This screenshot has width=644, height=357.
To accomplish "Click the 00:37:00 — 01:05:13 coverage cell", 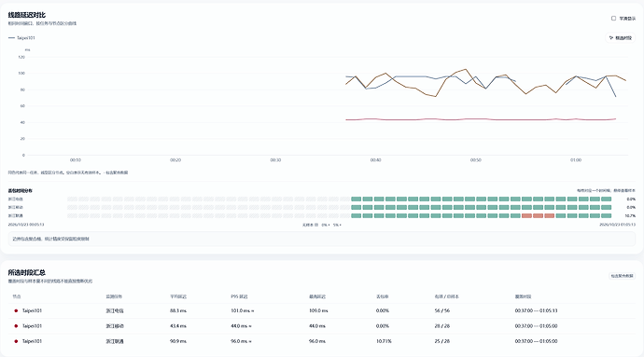I will point(536,310).
